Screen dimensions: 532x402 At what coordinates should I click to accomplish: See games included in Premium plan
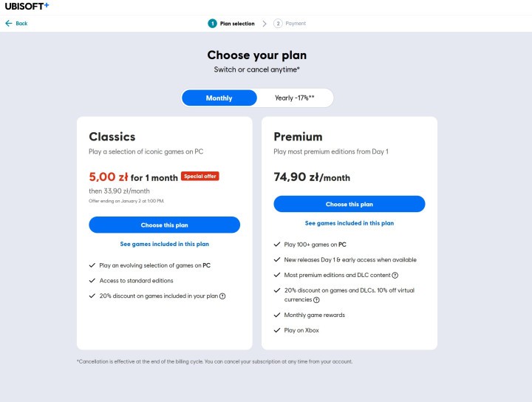coord(349,223)
